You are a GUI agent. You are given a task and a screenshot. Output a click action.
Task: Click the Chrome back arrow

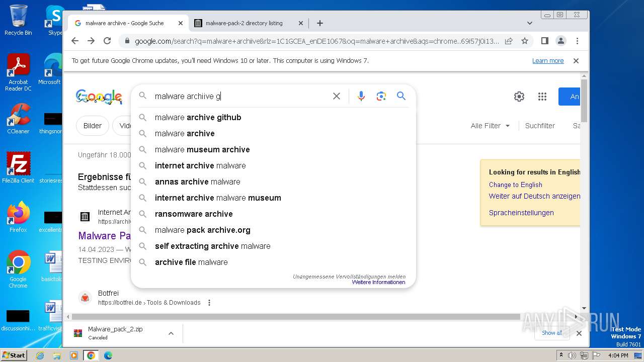[75, 41]
